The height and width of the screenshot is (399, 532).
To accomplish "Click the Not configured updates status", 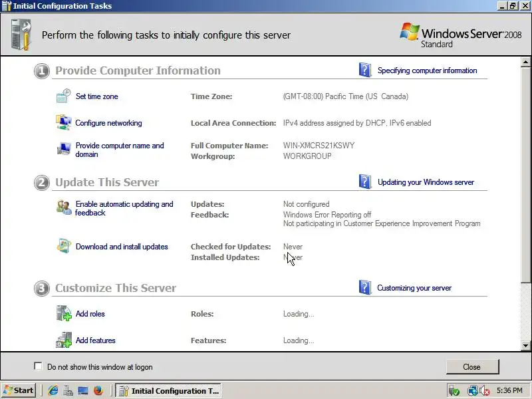I will click(307, 204).
